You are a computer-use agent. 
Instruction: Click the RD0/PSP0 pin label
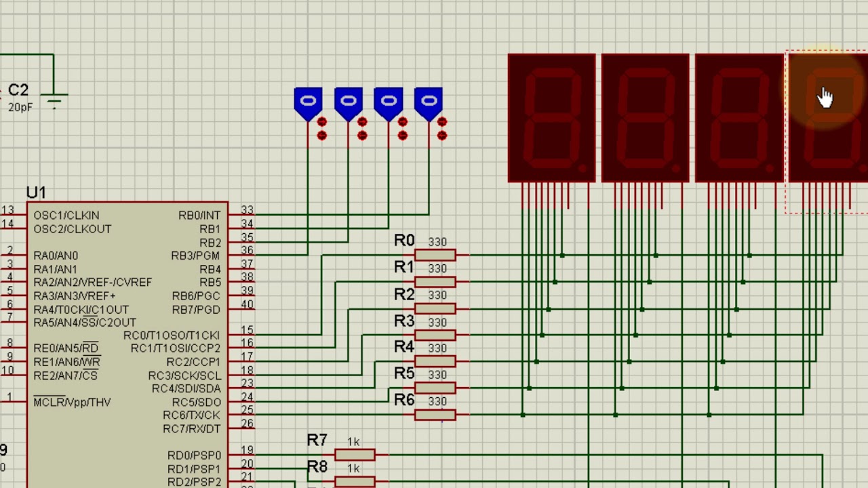coord(194,455)
